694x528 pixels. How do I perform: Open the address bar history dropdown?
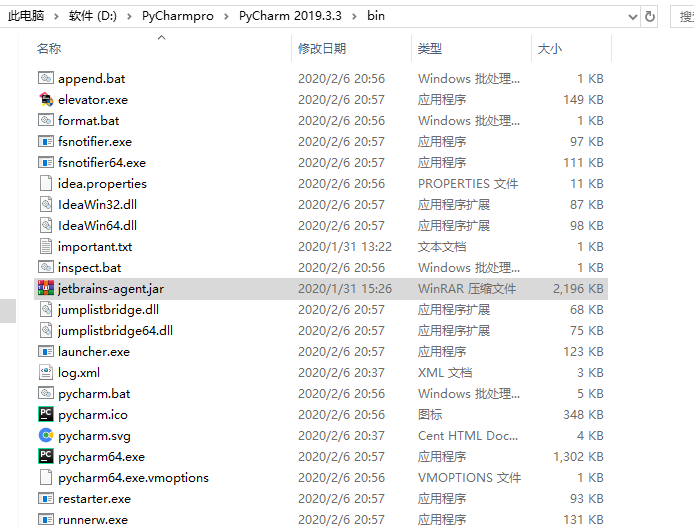(633, 17)
